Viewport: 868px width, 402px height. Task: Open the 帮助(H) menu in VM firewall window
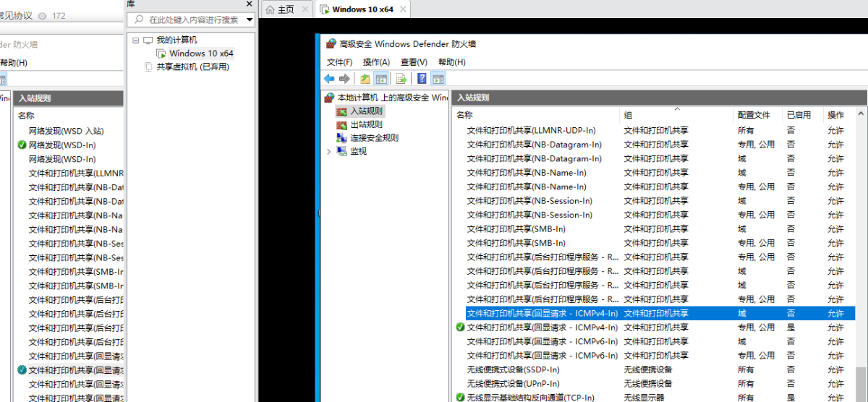tap(452, 62)
